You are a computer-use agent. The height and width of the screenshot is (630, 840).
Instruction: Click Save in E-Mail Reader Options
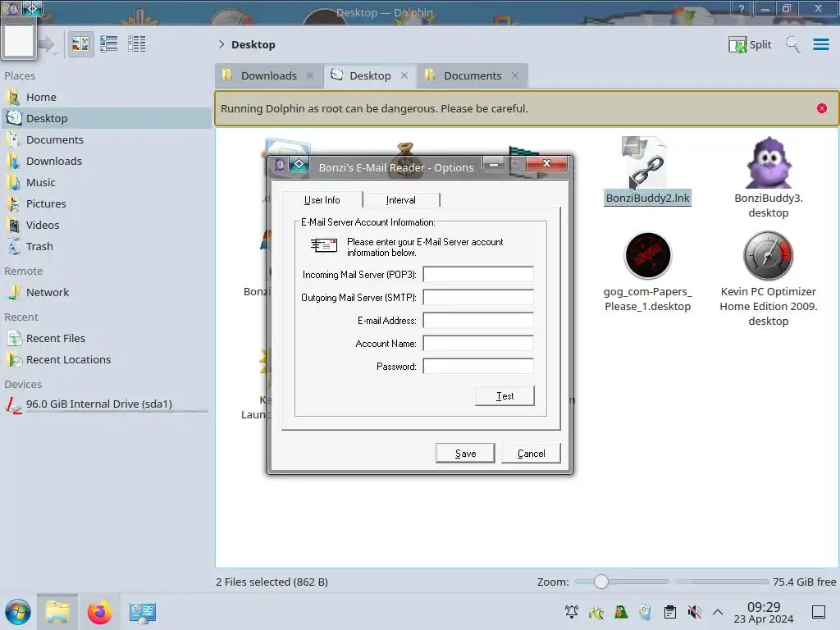465,453
